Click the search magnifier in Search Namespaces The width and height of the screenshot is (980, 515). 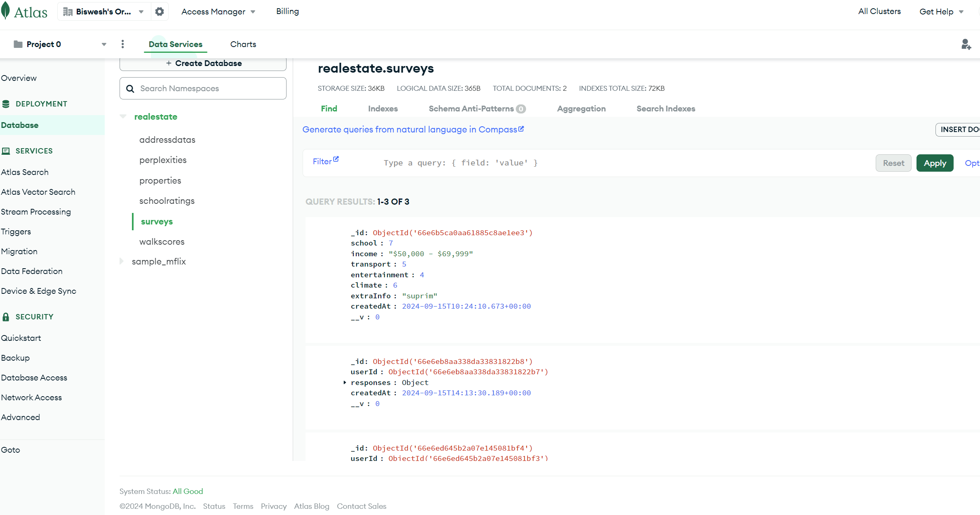click(130, 89)
